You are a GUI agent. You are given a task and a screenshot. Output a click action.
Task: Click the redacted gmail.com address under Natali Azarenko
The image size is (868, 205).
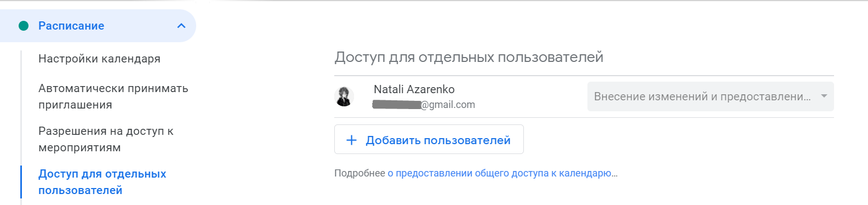[x=424, y=105]
